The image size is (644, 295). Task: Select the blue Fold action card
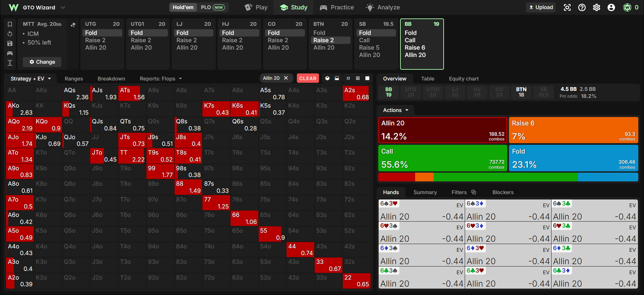[573, 158]
